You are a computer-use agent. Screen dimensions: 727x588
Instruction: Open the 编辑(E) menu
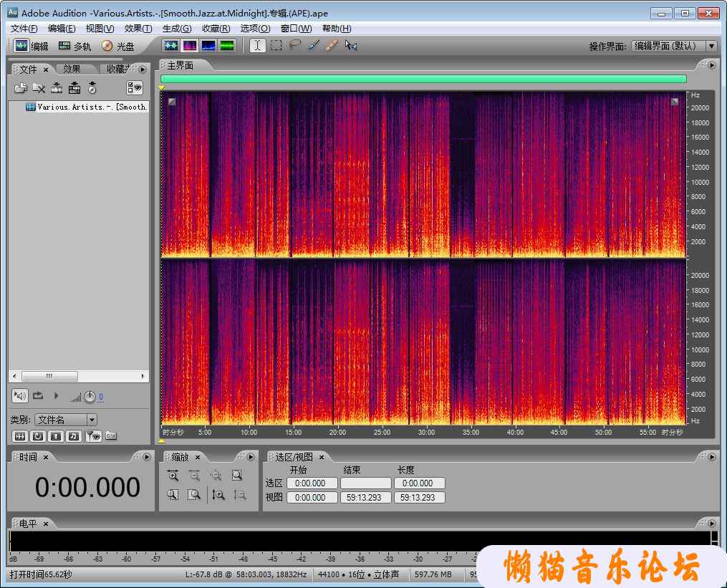click(62, 29)
